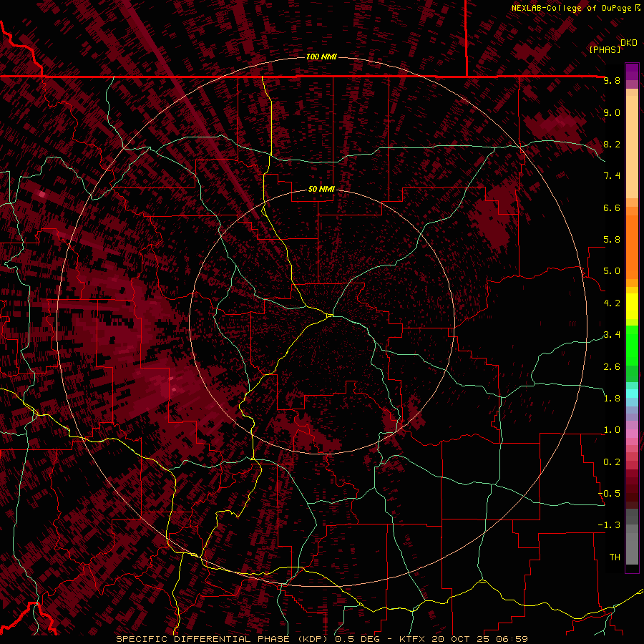Click the [PHAS] units label
The width and height of the screenshot is (644, 644).
coord(605,50)
